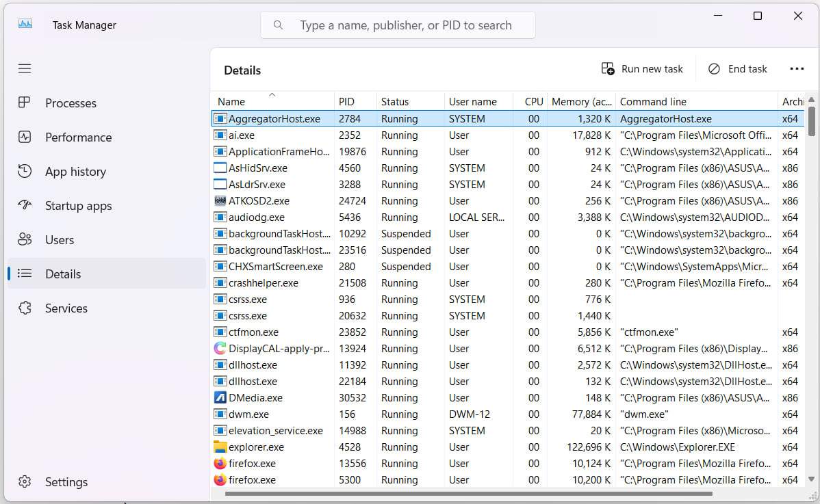The image size is (820, 504).
Task: Sort by the User name column header
Action: click(478, 102)
